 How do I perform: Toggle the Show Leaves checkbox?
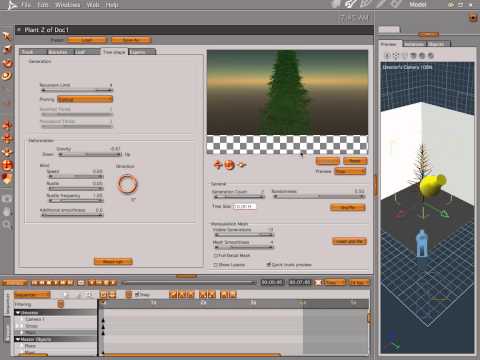[215, 265]
